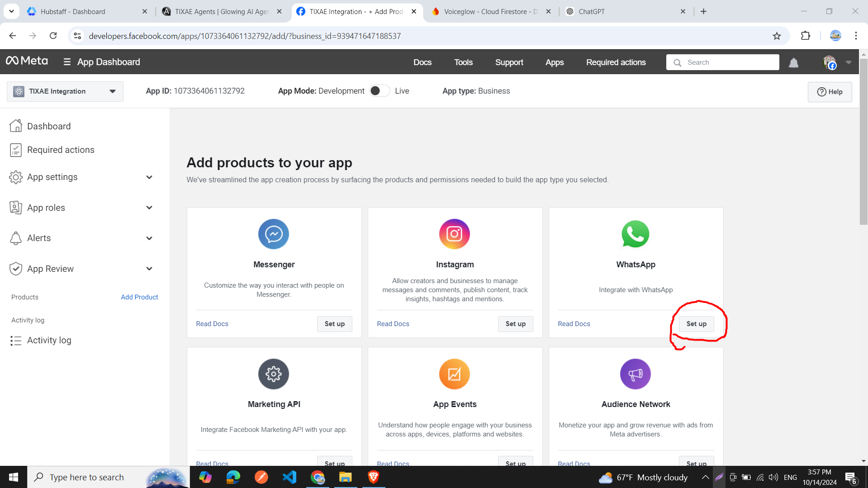Select the App Events icon

coord(455,374)
